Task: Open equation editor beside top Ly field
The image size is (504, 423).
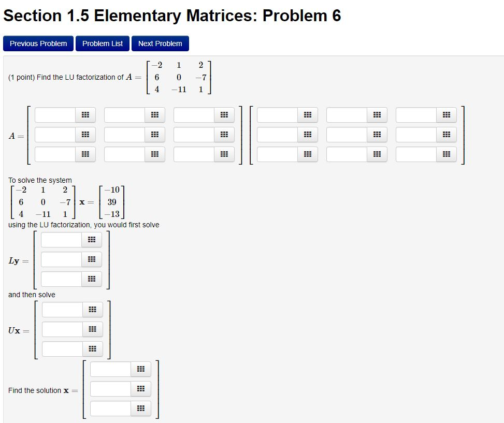Action: (x=91, y=239)
